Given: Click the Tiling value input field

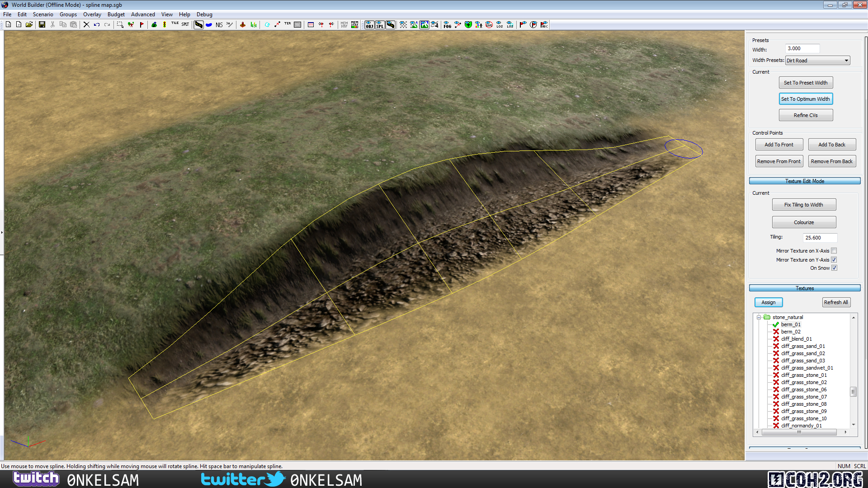Looking at the screenshot, I should (819, 238).
